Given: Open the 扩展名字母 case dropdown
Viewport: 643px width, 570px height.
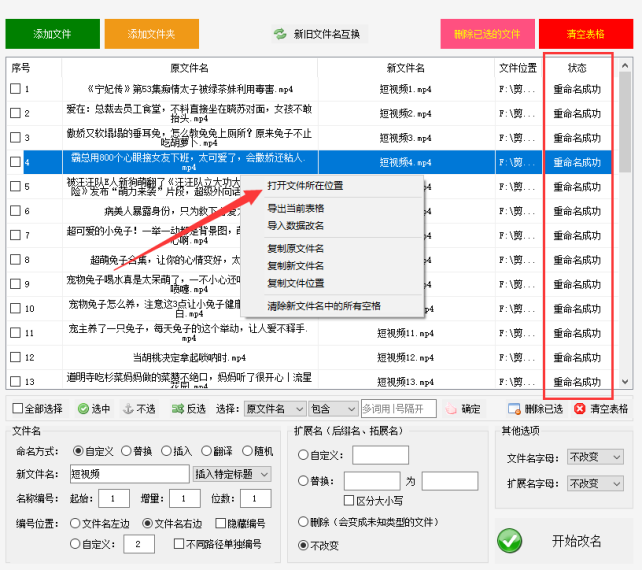Looking at the screenshot, I should (x=595, y=484).
